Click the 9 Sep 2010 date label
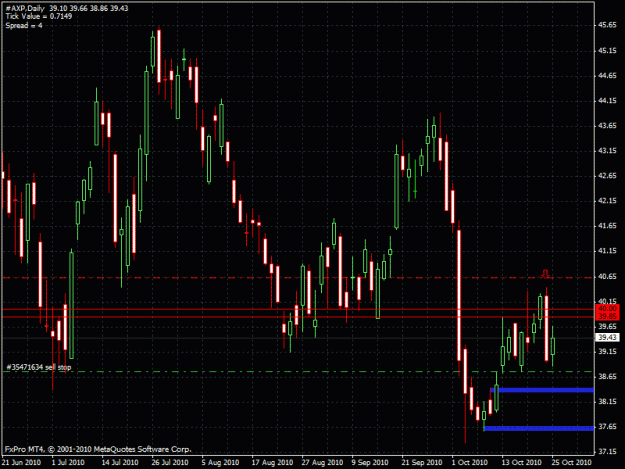The height and width of the screenshot is (469, 625). point(370,462)
